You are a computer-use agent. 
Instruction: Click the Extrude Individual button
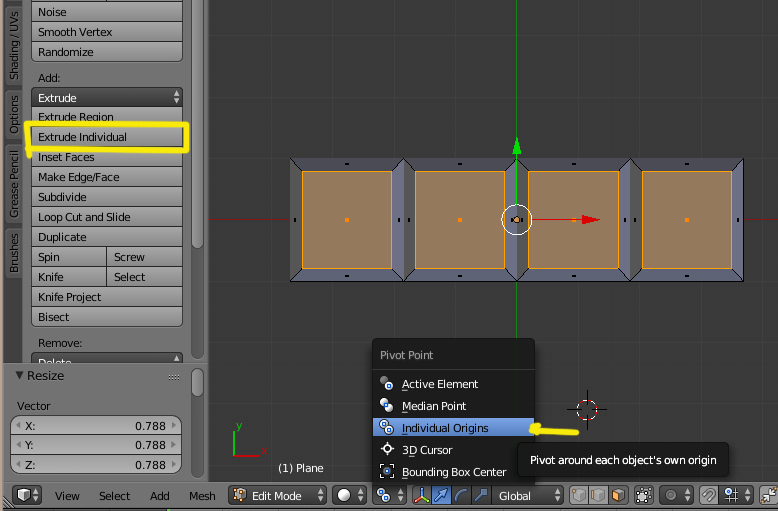point(108,137)
